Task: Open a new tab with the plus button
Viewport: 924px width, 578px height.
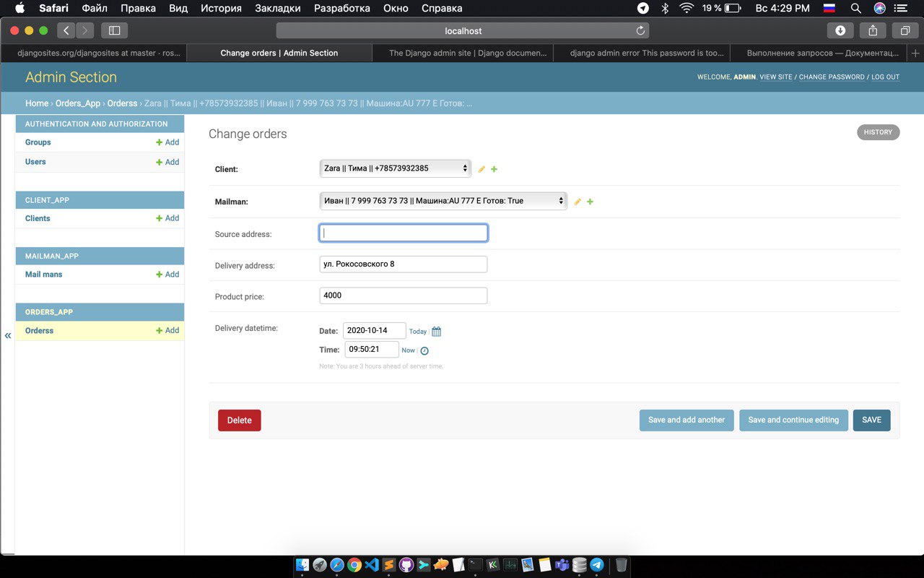Action: point(915,53)
